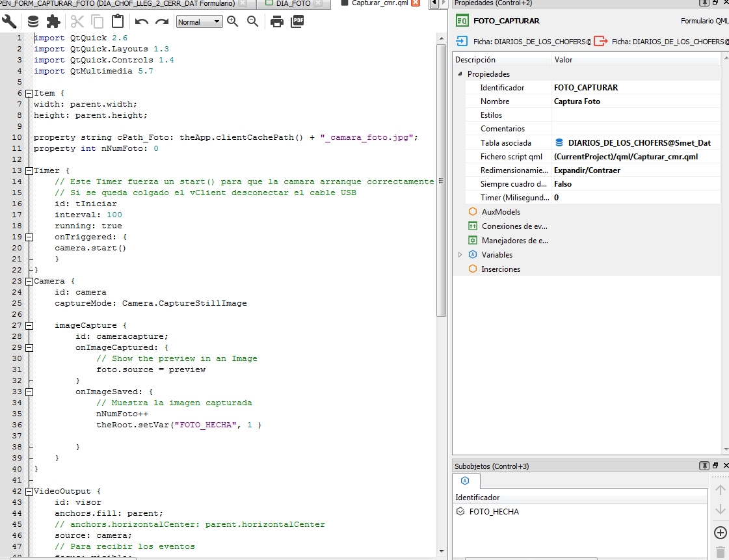Click line number 25 in gutter

(17, 303)
